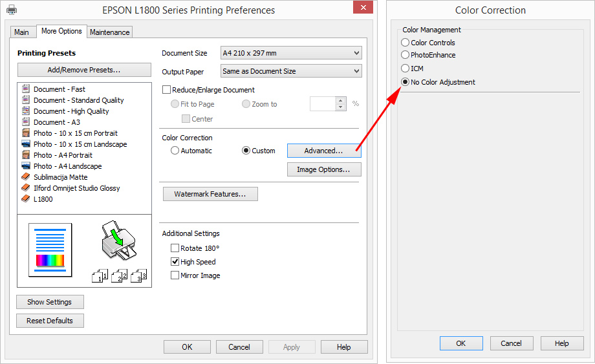The height and width of the screenshot is (364, 595).
Task: Click the Document - A3 preset icon
Action: [x=26, y=122]
